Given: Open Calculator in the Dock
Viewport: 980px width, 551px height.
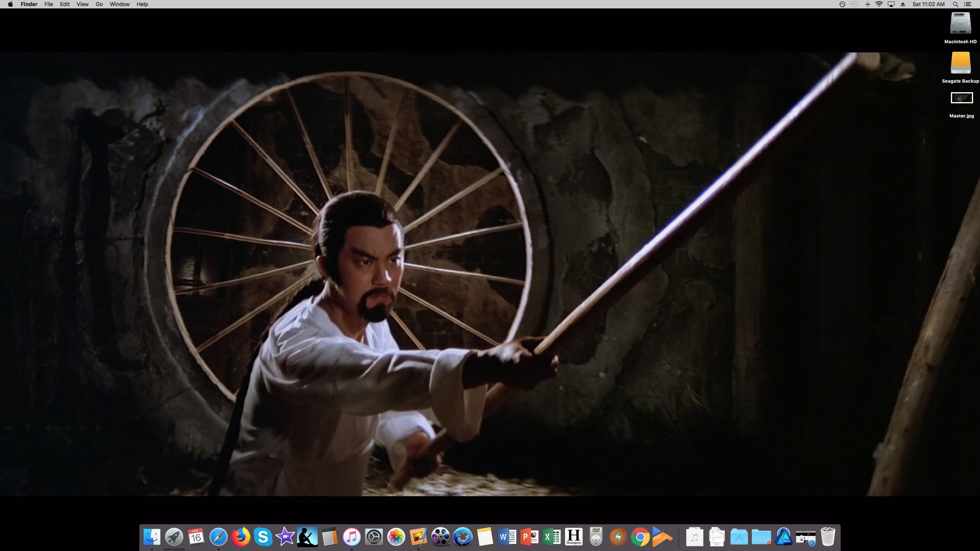Looking at the screenshot, I should [329, 537].
